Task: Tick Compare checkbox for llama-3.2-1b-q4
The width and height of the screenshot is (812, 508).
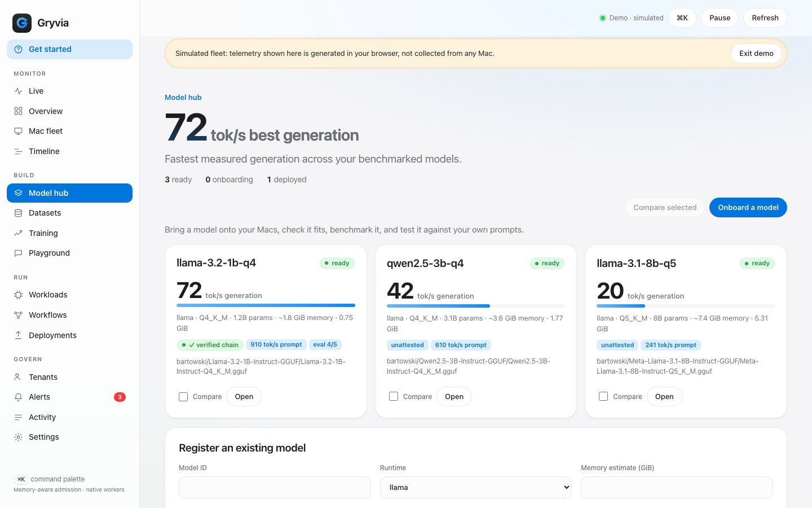Action: pyautogui.click(x=183, y=397)
